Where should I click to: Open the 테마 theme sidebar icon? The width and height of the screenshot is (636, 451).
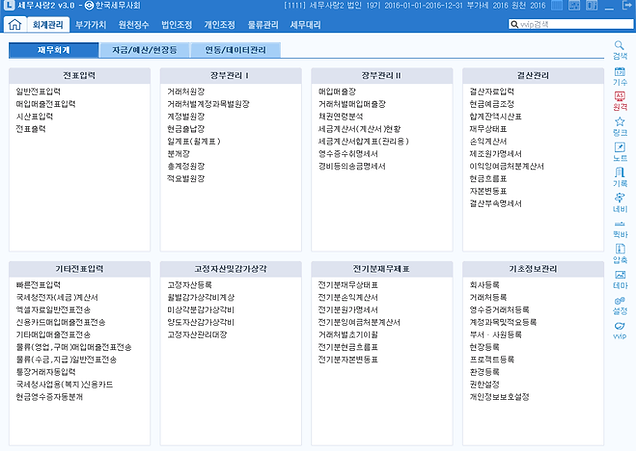619,279
